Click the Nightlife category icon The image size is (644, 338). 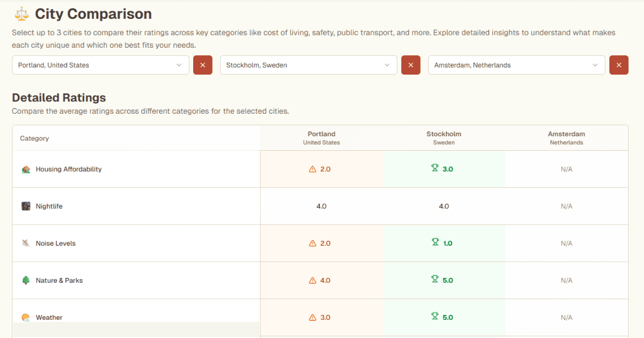[26, 206]
